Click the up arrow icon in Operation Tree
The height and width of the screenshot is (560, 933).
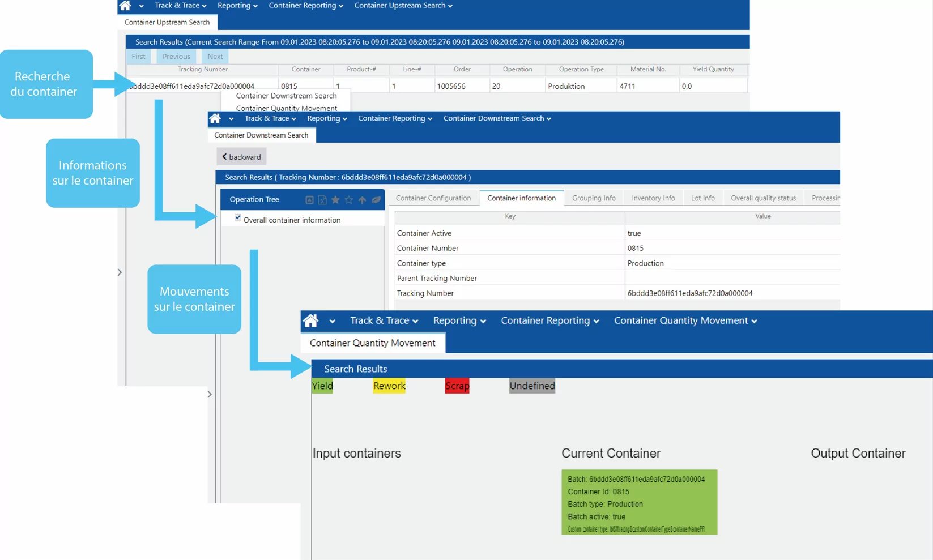(362, 200)
